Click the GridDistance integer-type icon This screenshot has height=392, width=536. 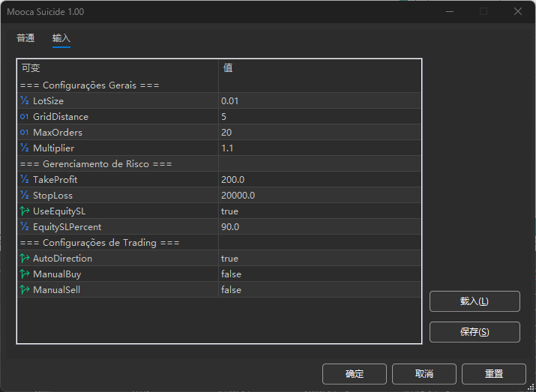point(25,117)
